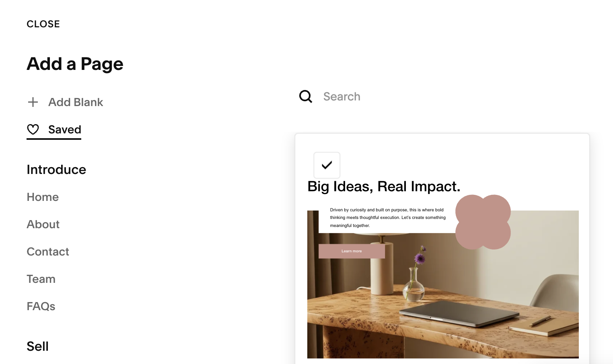This screenshot has width=613, height=364.
Task: Click the Big Ideas, Real Impact headline
Action: tap(384, 186)
